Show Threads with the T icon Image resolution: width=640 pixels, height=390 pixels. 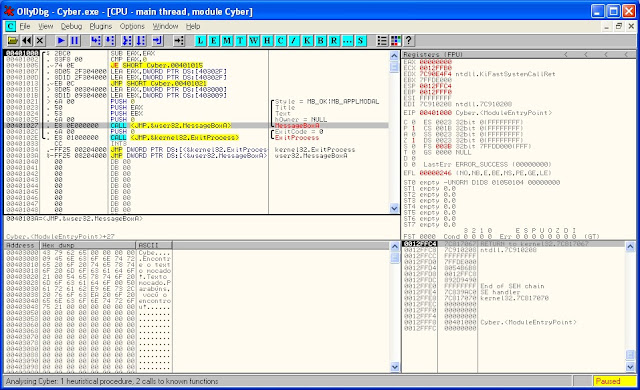240,40
